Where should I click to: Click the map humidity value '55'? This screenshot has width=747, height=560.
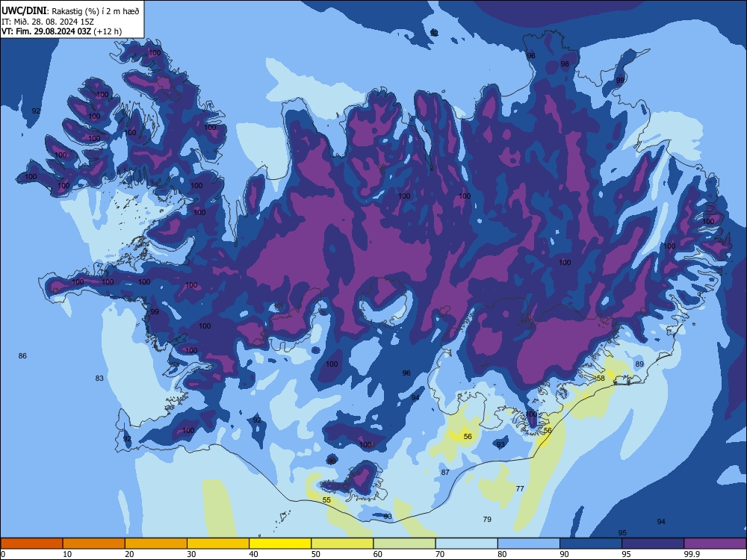326,500
